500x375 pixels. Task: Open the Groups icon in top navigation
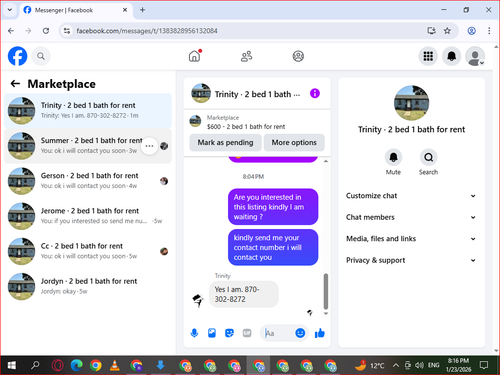(x=298, y=56)
